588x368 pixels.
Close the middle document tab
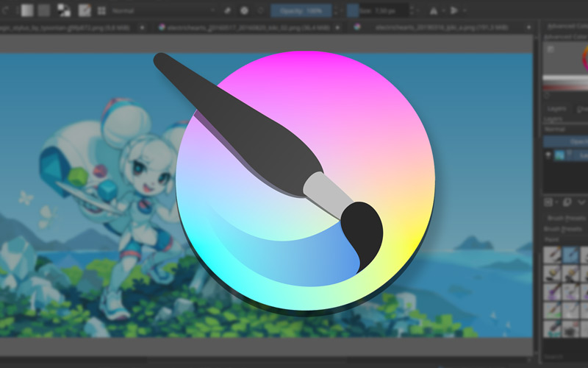click(x=337, y=27)
